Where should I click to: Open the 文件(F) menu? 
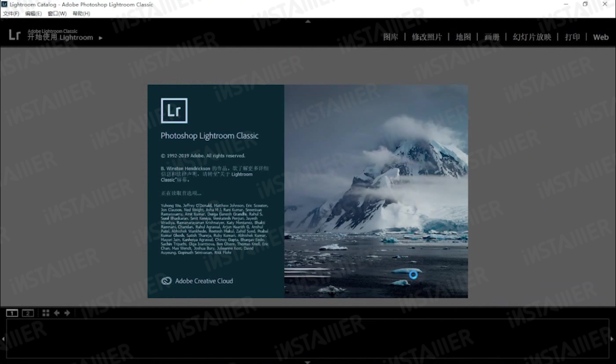[11, 13]
